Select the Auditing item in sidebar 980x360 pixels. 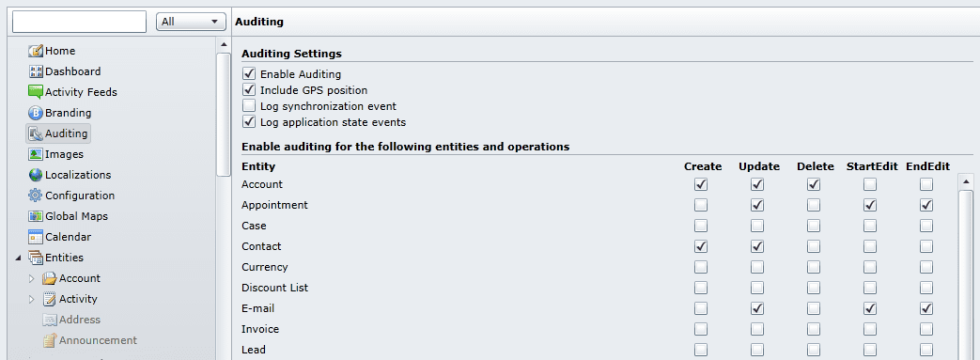point(58,133)
